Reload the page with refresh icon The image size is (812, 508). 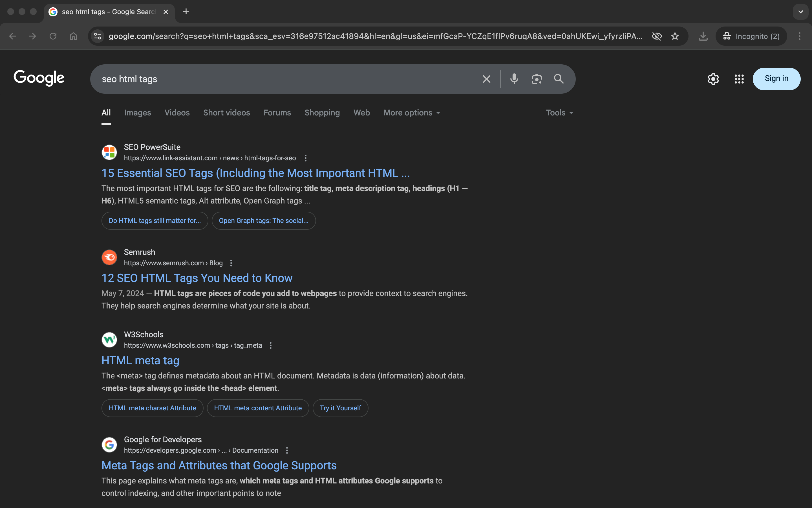click(53, 36)
